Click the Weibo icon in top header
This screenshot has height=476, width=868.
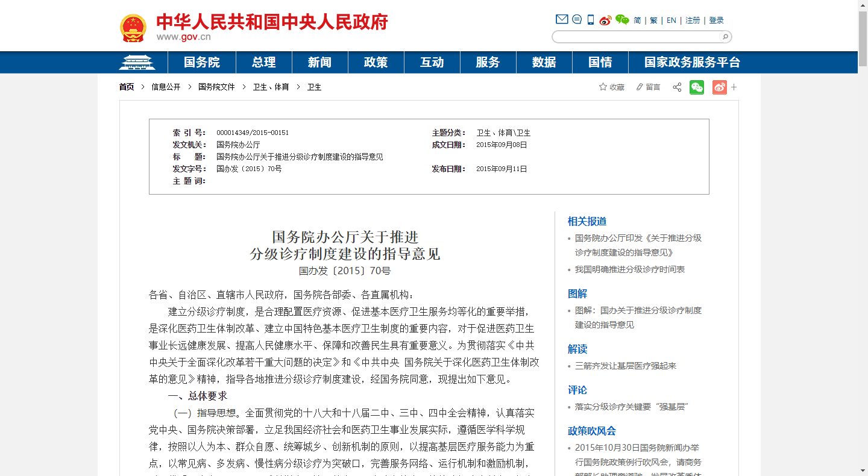pos(605,20)
